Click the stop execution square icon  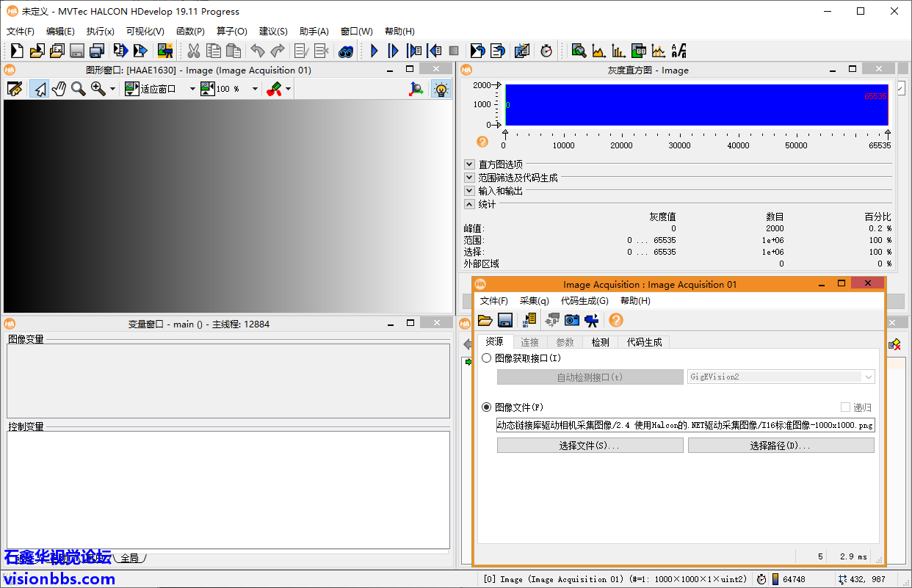coord(454,51)
